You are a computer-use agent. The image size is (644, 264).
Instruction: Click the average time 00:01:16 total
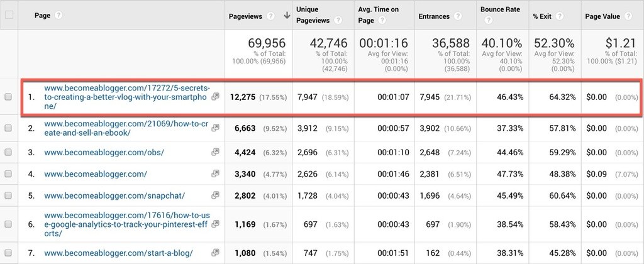pyautogui.click(x=384, y=43)
